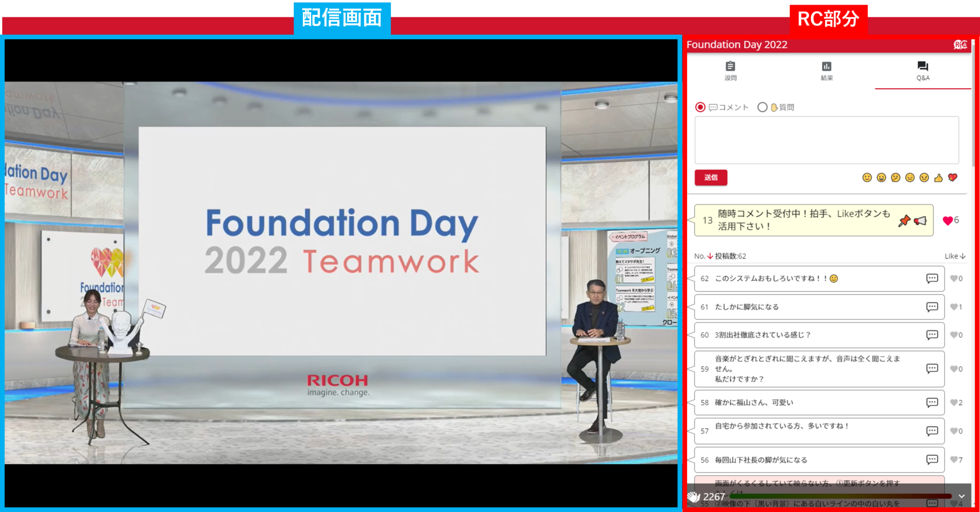Like post 58 heart

point(953,403)
